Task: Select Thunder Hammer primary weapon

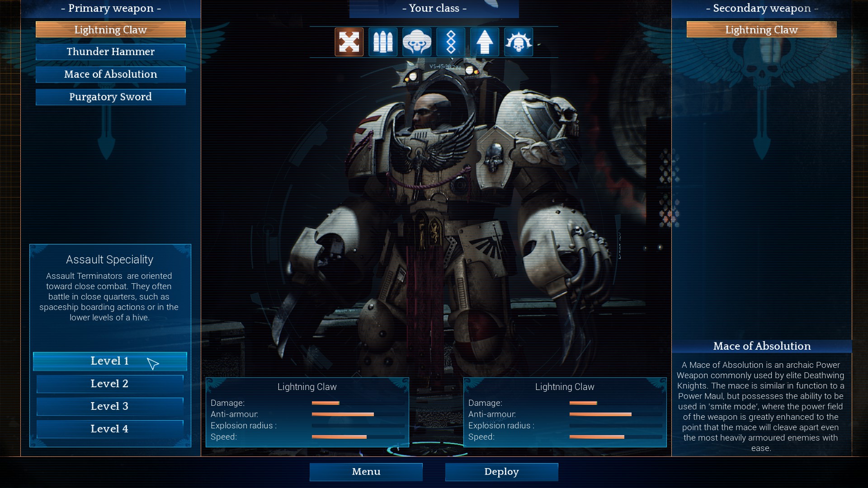Action: pos(110,52)
